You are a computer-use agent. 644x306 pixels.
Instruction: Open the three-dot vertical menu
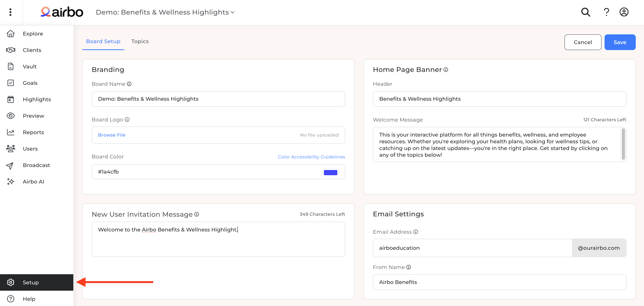coord(10,12)
